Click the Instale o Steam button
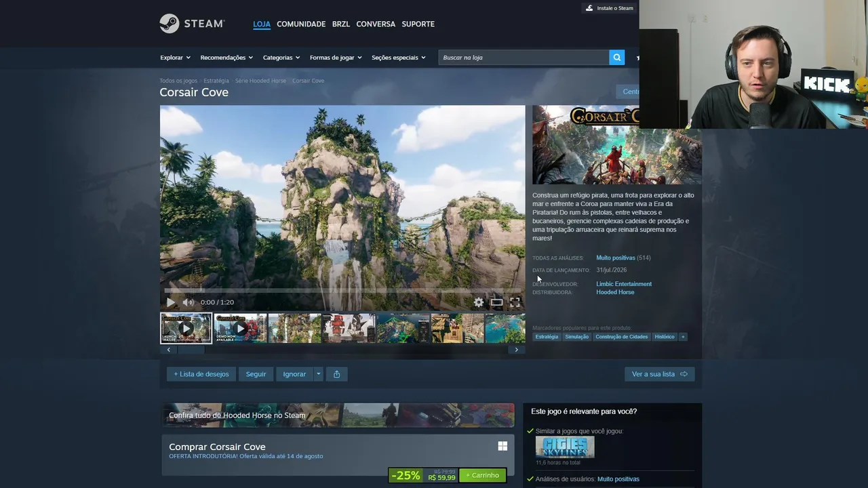Image resolution: width=868 pixels, height=488 pixels. [610, 8]
